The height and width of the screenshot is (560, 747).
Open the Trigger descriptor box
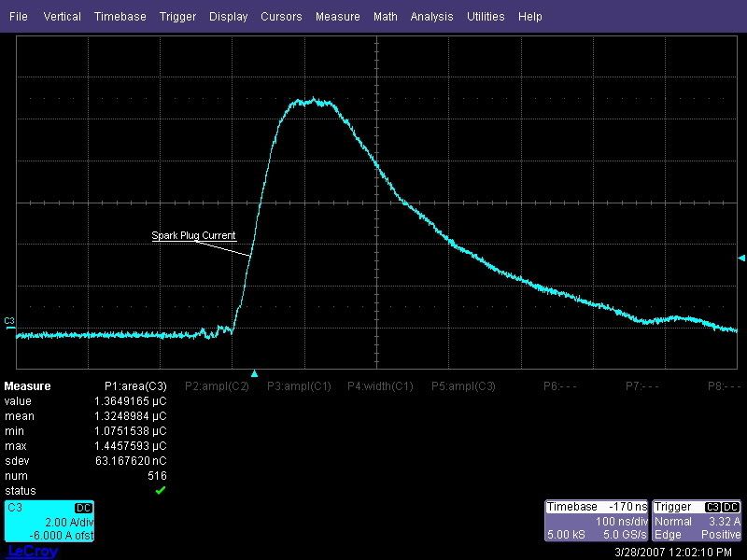(697, 521)
